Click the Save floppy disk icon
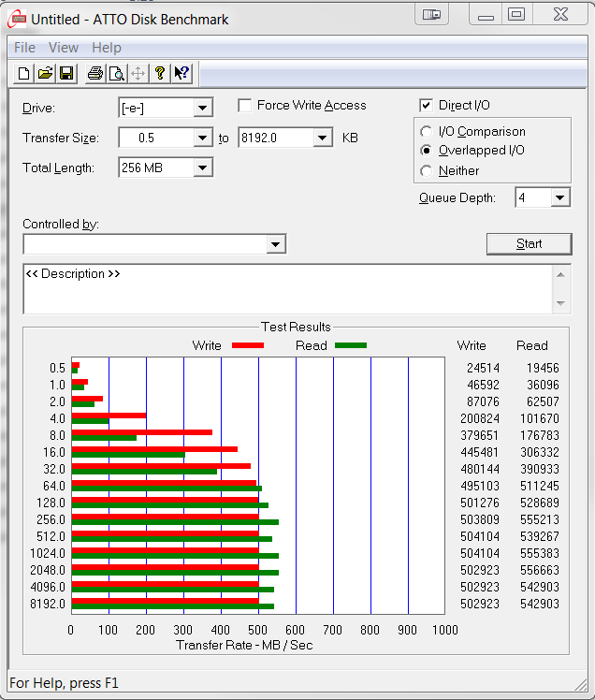This screenshot has width=595, height=700. point(66,73)
